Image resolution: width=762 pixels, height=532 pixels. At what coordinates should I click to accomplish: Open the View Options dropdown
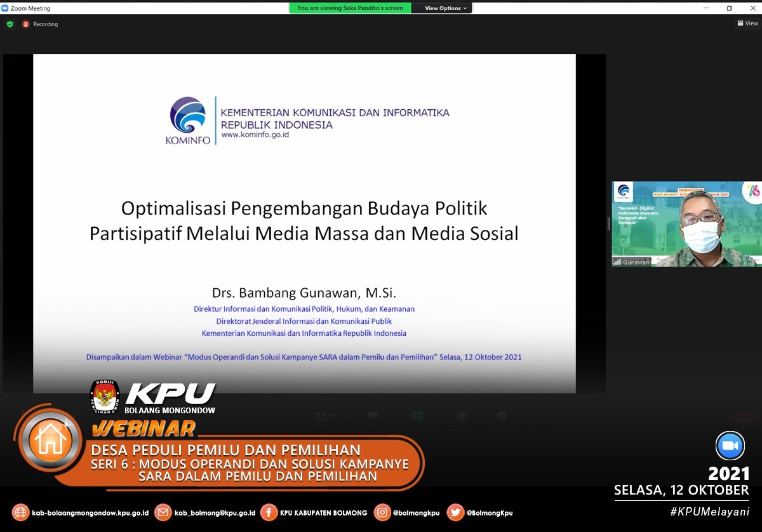[x=445, y=8]
